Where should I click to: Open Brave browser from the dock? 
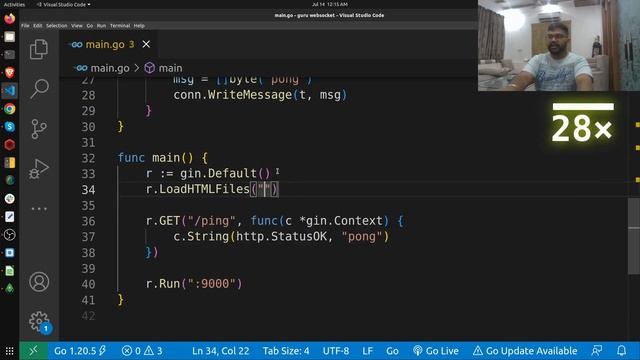[x=9, y=73]
